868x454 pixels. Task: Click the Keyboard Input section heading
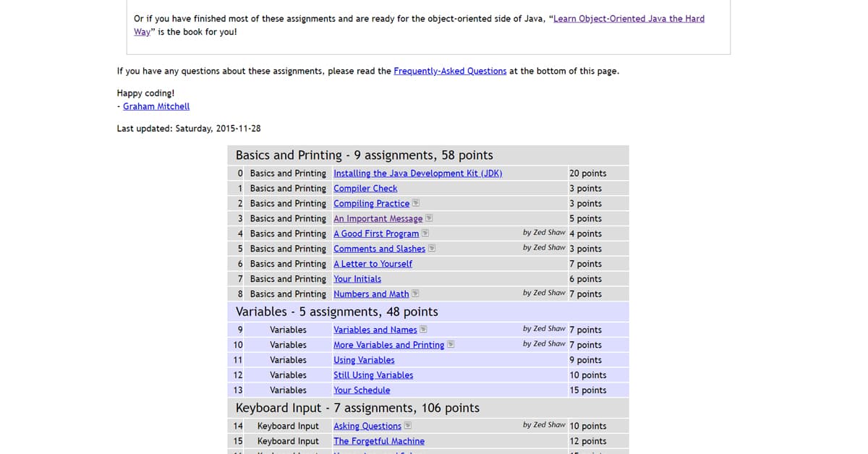[357, 408]
